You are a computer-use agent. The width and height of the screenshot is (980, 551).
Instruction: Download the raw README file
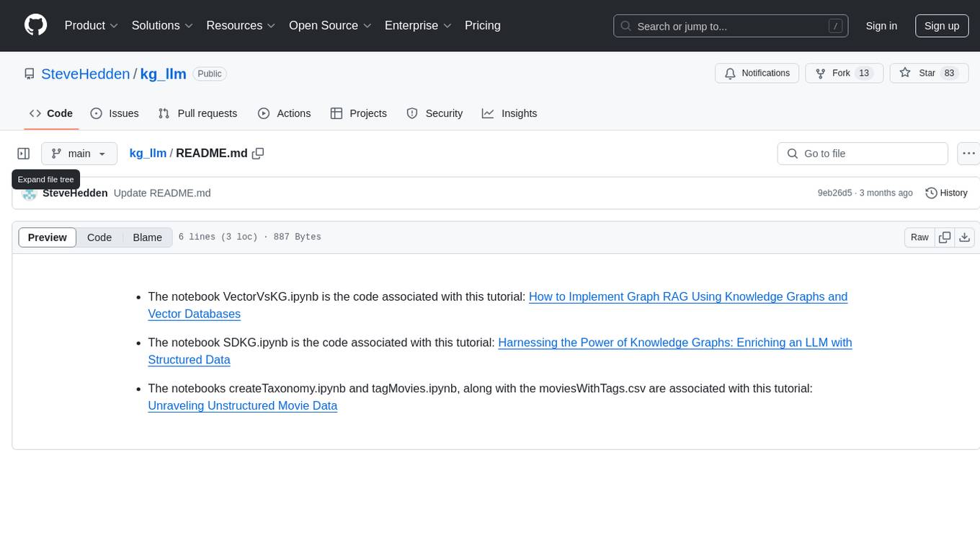pyautogui.click(x=965, y=237)
